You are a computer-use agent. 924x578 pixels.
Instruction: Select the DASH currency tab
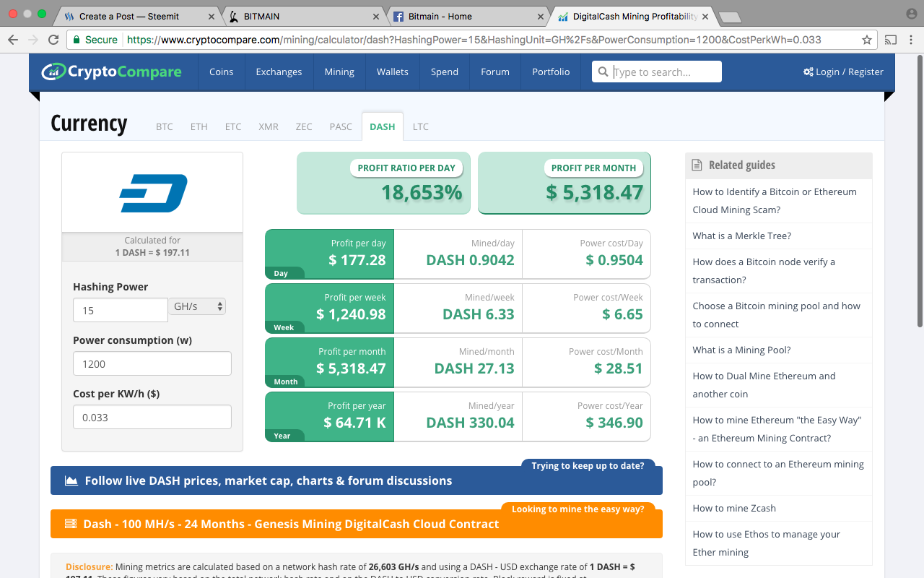coord(383,126)
